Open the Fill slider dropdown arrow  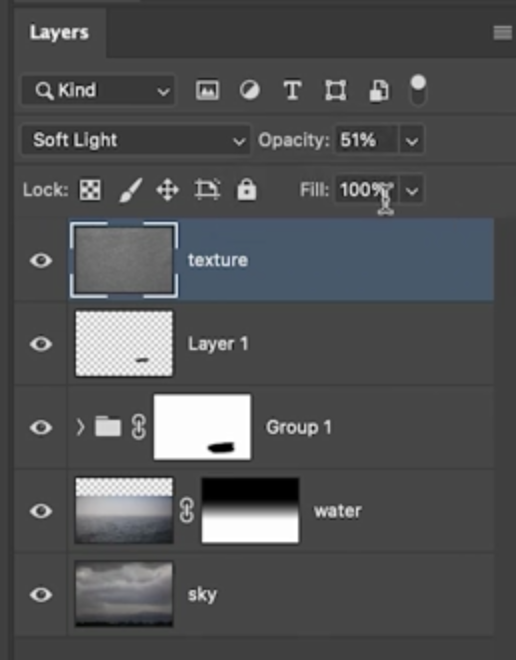pyautogui.click(x=412, y=191)
